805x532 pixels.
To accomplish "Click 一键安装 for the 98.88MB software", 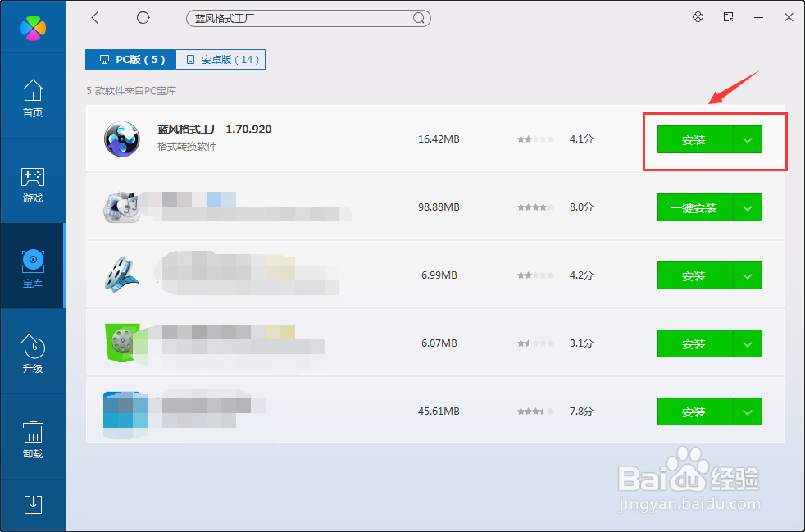I will coord(695,208).
